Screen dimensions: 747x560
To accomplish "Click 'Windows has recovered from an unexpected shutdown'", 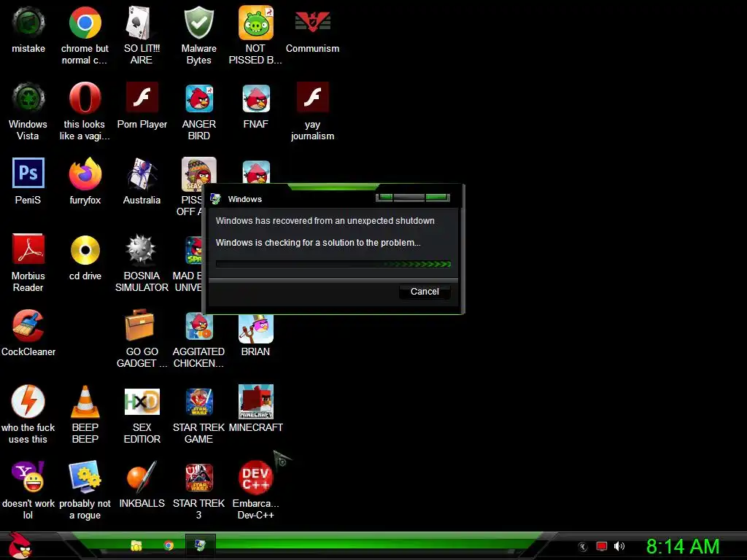I will pyautogui.click(x=325, y=220).
